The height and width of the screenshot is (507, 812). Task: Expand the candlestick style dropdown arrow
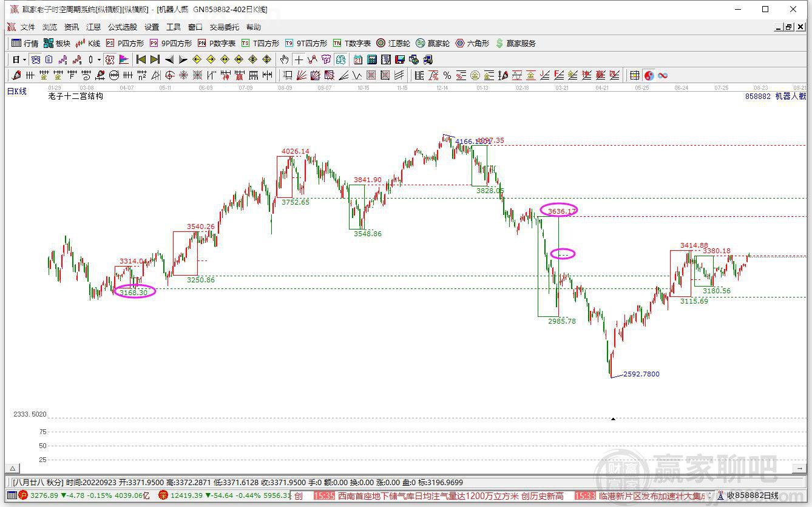99,60
